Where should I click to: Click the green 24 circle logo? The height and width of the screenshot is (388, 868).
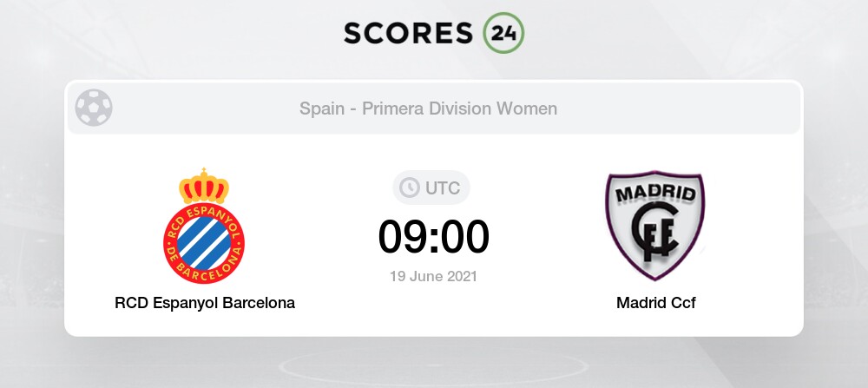tap(503, 33)
